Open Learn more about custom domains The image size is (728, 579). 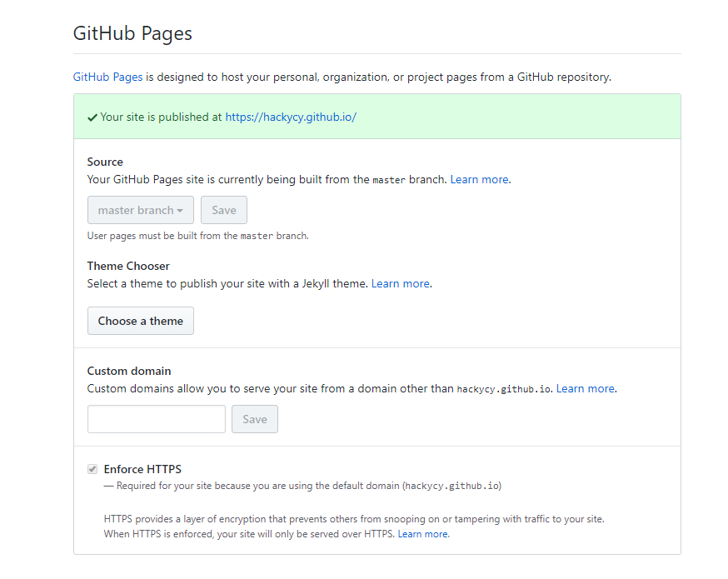(x=586, y=388)
